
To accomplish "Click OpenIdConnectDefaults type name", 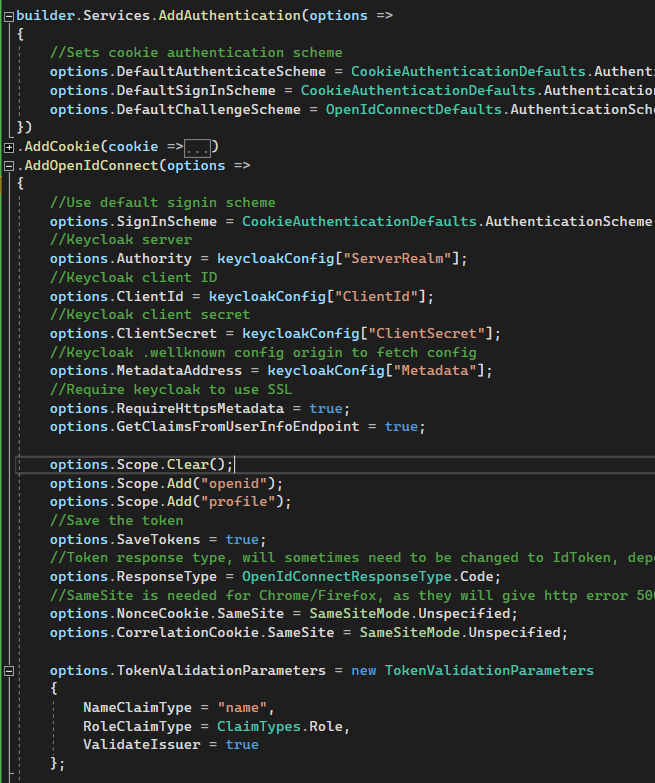I will 413,109.
